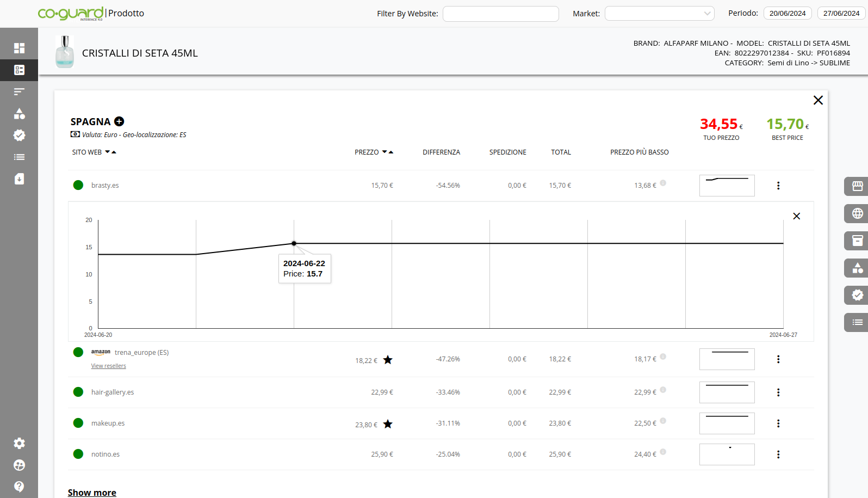The height and width of the screenshot is (498, 868).
Task: Open three-dot menu for notino.es row
Action: 778,454
